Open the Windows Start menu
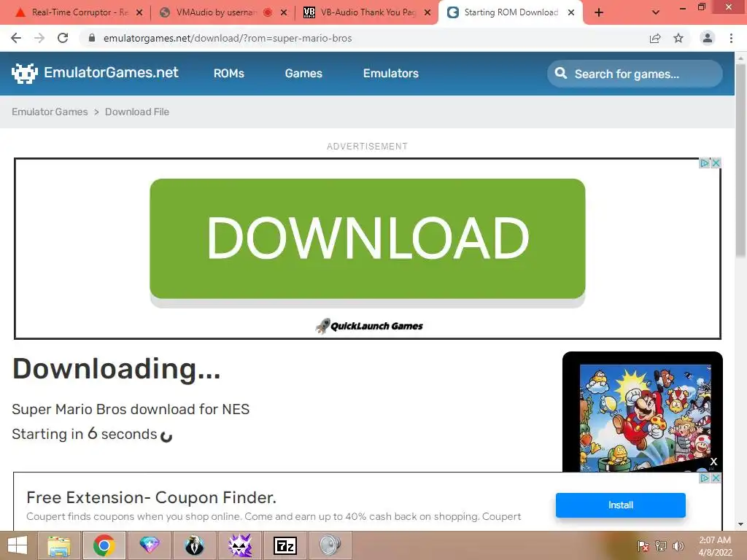Image resolution: width=747 pixels, height=560 pixels. point(18,545)
